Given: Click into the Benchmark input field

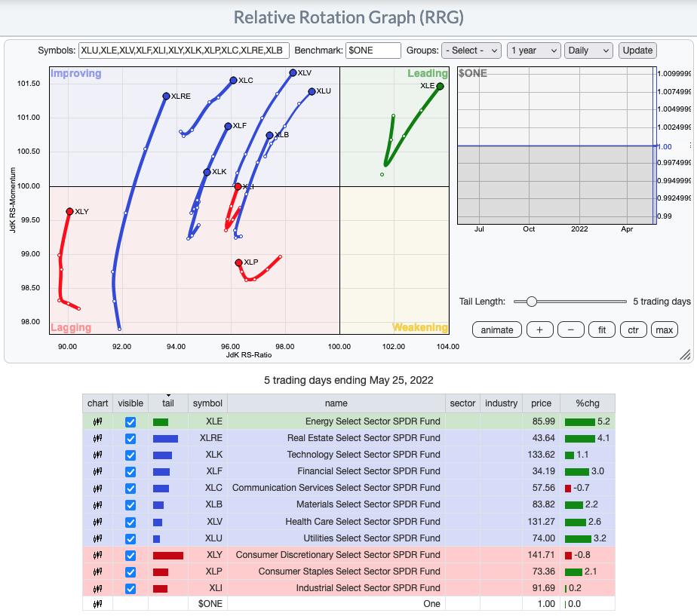Looking at the screenshot, I should coord(373,51).
